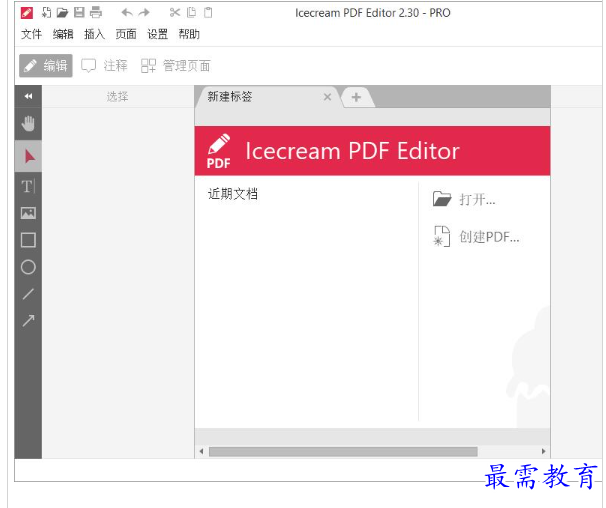Open the 设置 menu
Screen dimensions: 606x508
pyautogui.click(x=157, y=34)
